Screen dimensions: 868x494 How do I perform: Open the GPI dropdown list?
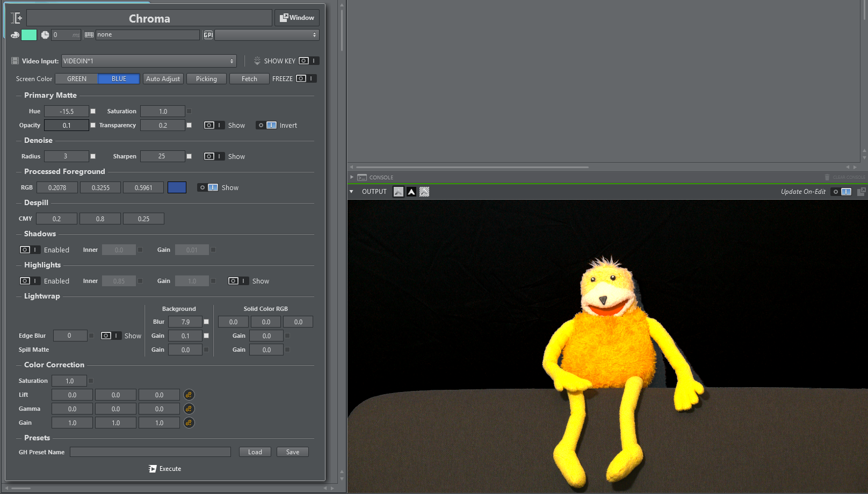pyautogui.click(x=267, y=35)
